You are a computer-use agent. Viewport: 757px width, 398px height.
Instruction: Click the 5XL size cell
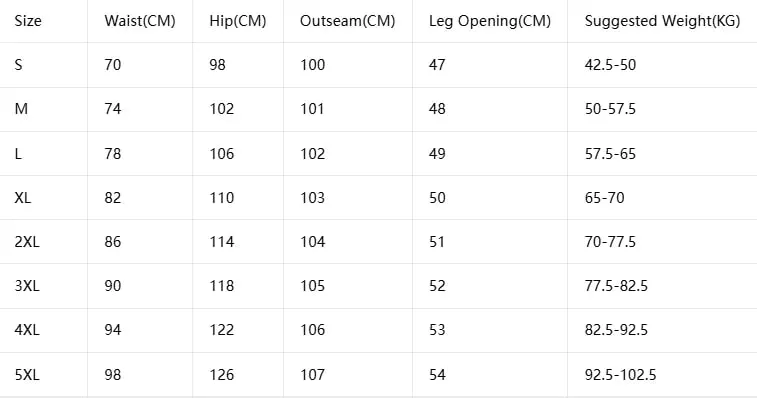click(x=27, y=374)
